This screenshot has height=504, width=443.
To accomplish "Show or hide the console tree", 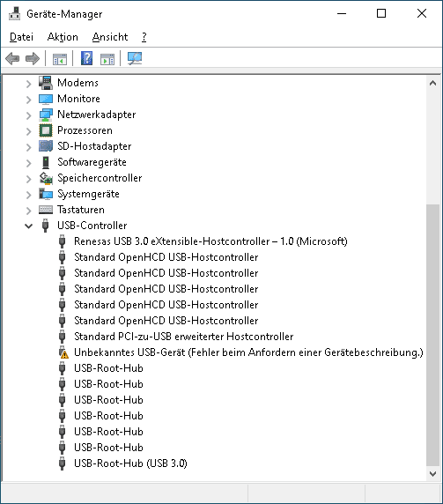I will 60,59.
